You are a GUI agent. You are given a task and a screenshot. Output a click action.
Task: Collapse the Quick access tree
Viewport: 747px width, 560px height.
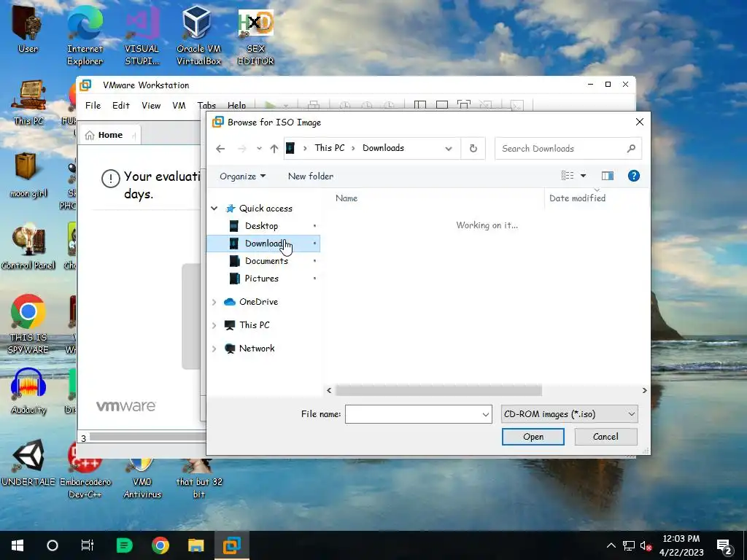point(214,208)
